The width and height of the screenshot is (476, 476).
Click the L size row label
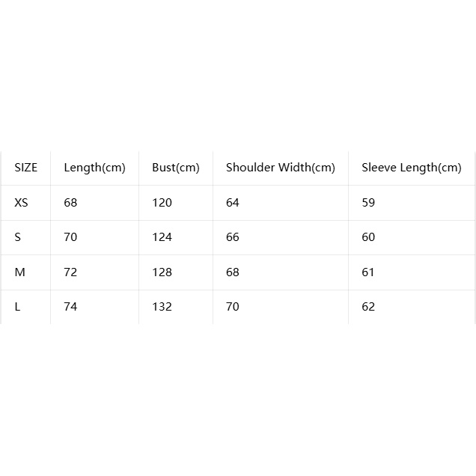pyautogui.click(x=17, y=307)
